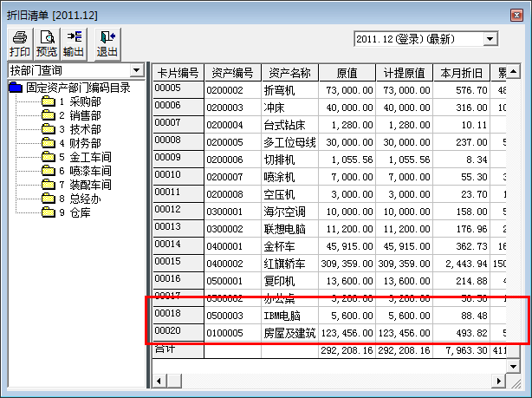The height and width of the screenshot is (398, 532).
Task: Select row header 00014
Action: 178,246
